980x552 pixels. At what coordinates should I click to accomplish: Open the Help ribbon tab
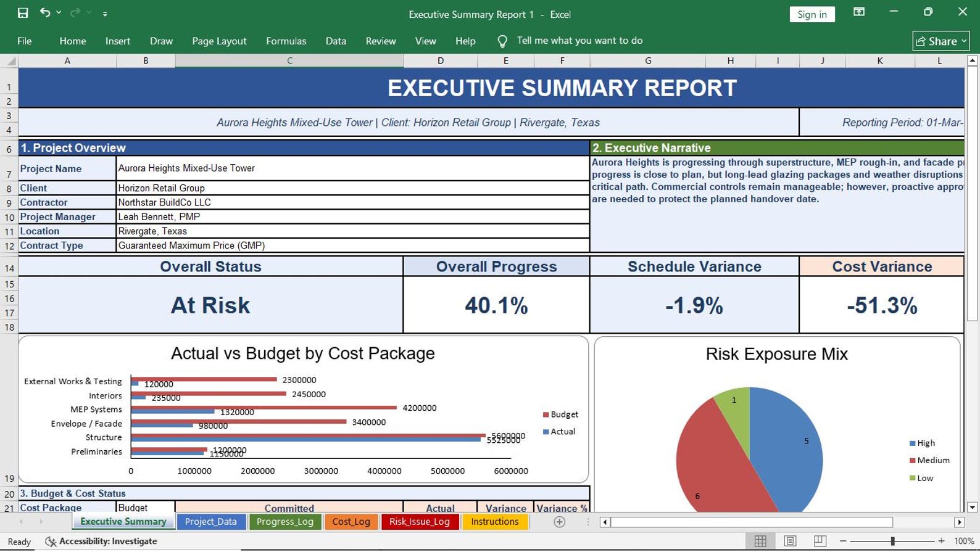[465, 41]
